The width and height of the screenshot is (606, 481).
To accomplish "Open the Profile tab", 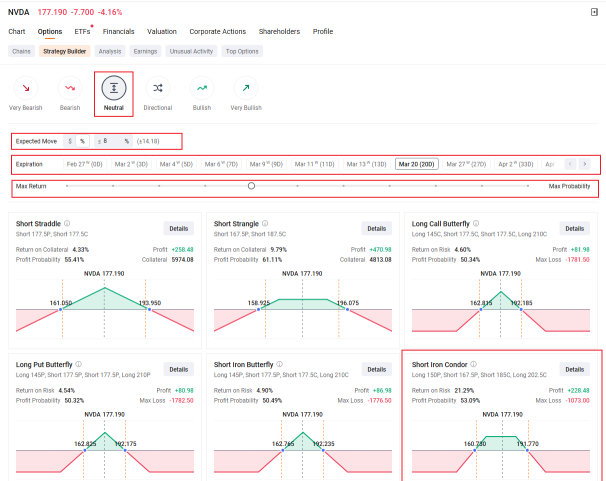I will click(x=323, y=32).
